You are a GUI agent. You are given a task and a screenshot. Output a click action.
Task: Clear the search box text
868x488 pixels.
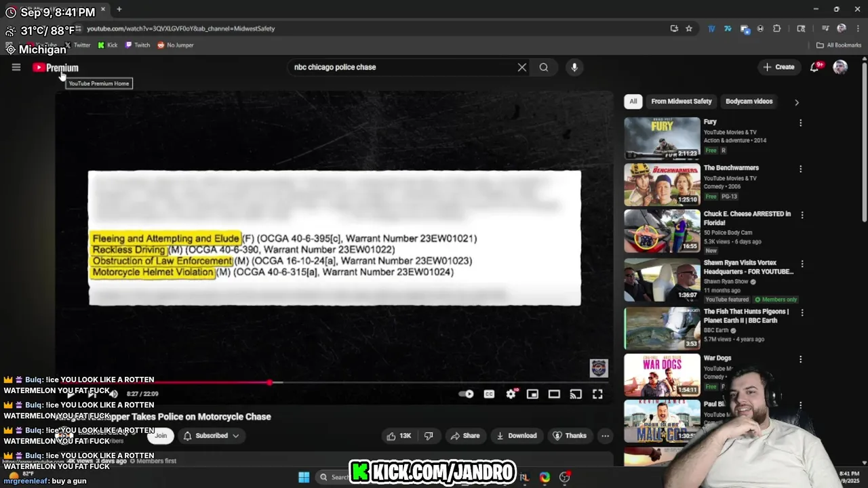pyautogui.click(x=521, y=67)
